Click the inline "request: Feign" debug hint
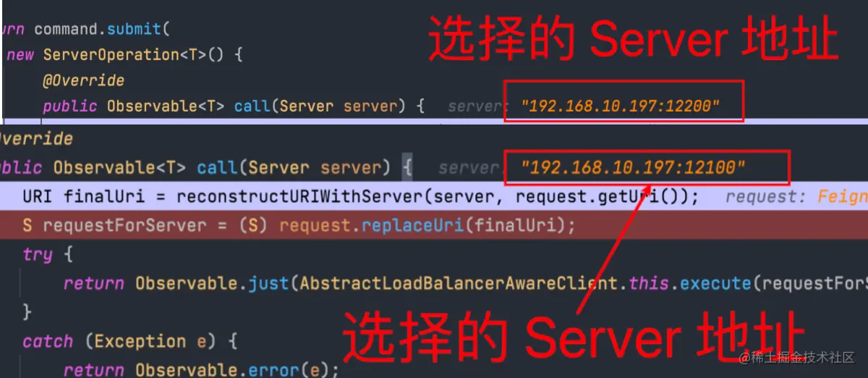 pyautogui.click(x=796, y=196)
